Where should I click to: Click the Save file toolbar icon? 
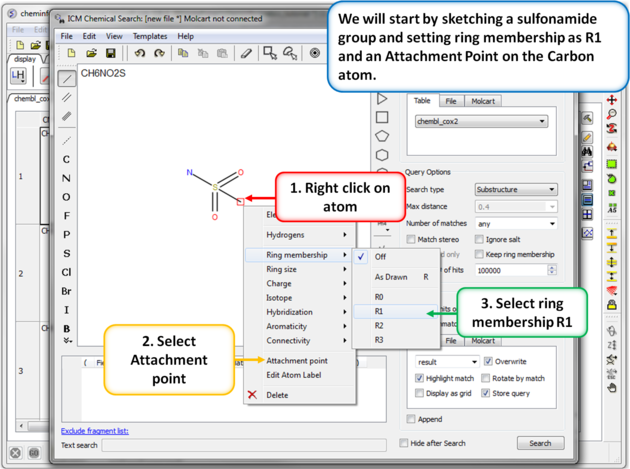110,53
